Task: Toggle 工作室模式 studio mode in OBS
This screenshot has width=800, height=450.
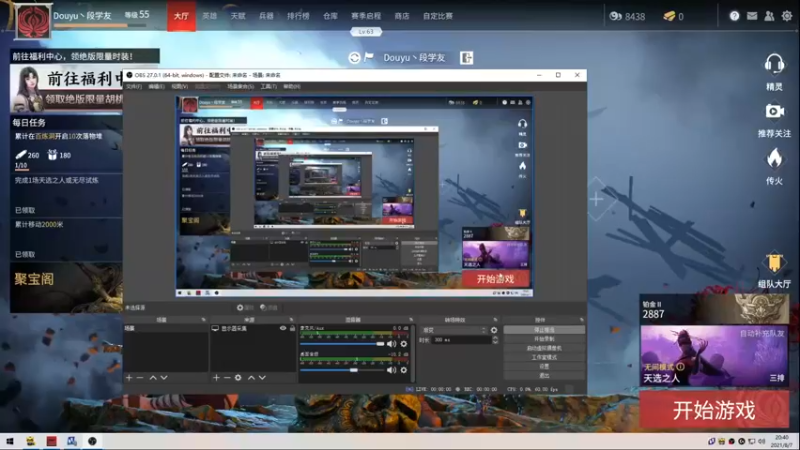Action: point(544,357)
